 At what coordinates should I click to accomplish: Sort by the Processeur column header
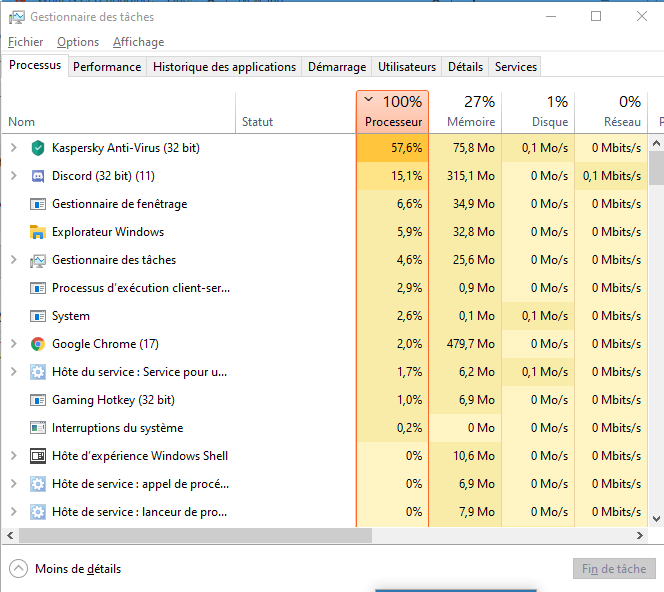(393, 112)
